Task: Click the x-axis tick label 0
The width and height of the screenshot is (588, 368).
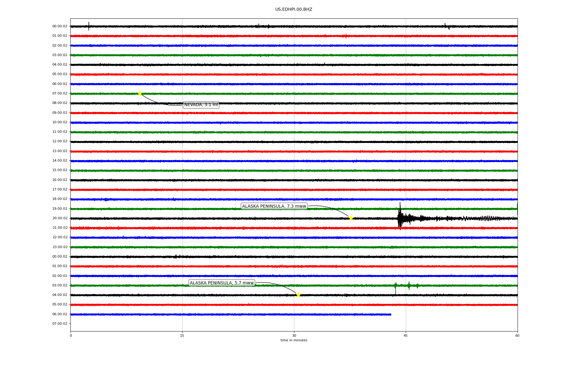Action: click(71, 336)
